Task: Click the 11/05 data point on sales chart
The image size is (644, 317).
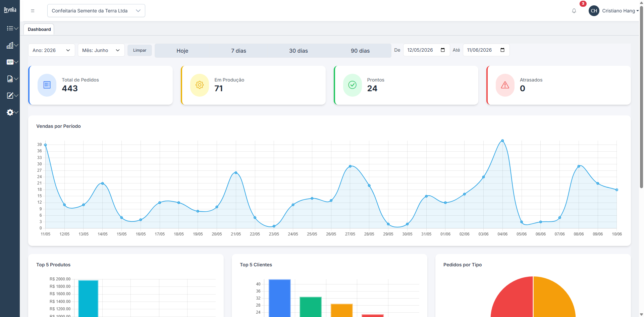Action: pyautogui.click(x=45, y=145)
